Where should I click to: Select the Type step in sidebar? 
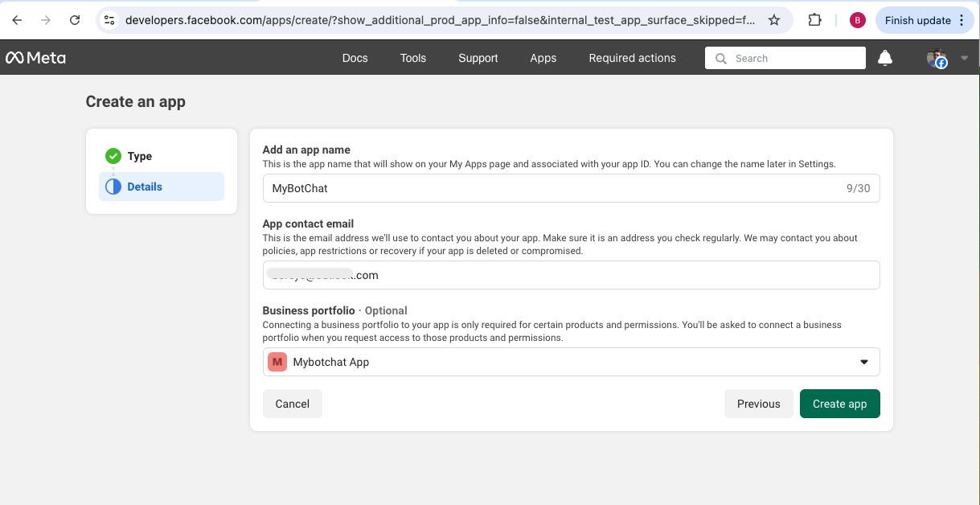(x=139, y=156)
